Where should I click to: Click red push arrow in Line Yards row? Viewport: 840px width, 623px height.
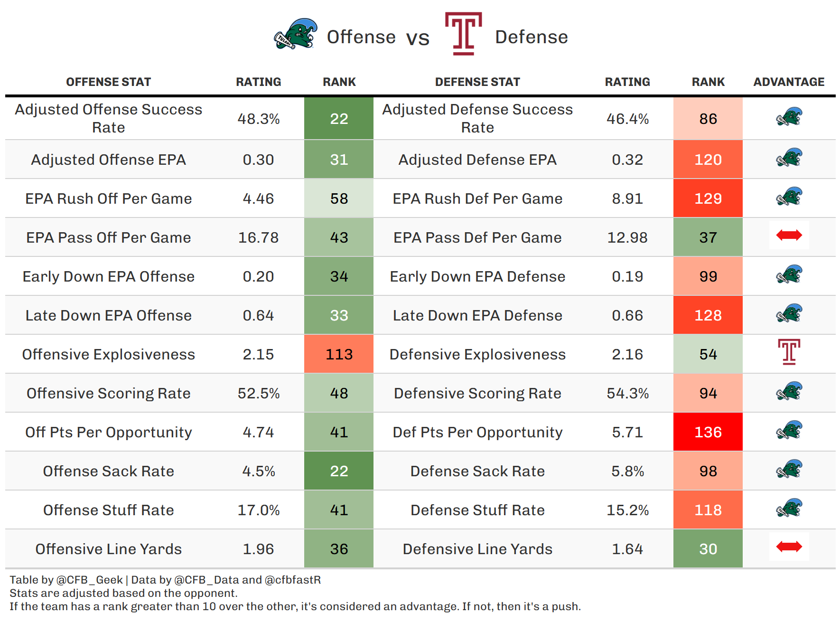click(x=789, y=547)
